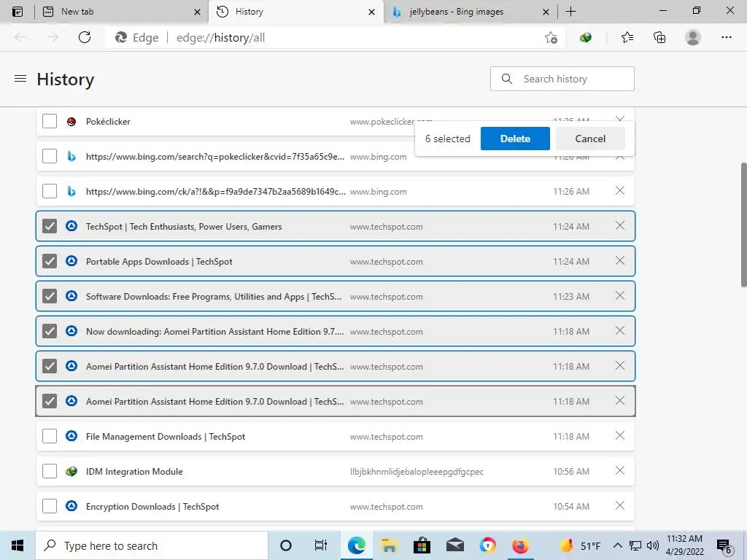Screen dimensions: 747x560
Task: Open File Explorer from the taskbar
Action: click(390, 545)
